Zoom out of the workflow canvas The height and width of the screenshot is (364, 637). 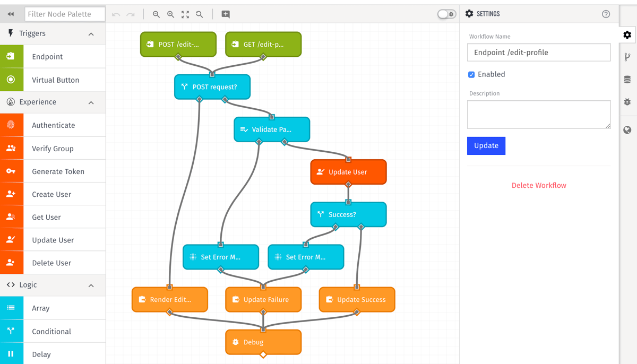click(156, 14)
